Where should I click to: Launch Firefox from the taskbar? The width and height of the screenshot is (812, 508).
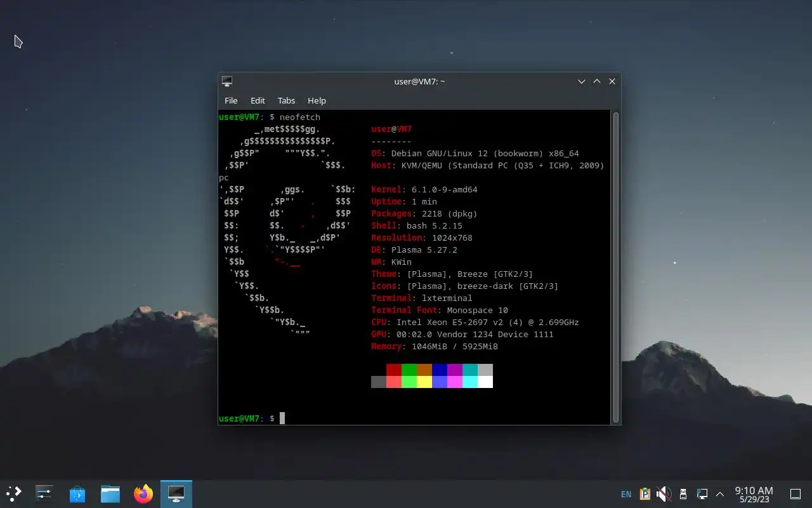[143, 494]
